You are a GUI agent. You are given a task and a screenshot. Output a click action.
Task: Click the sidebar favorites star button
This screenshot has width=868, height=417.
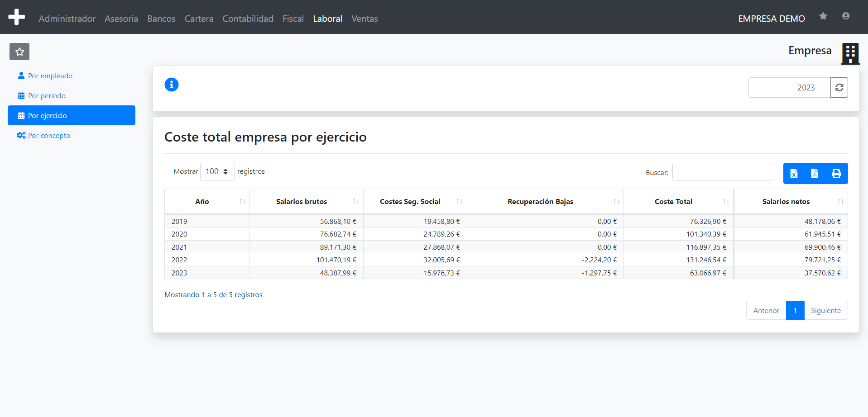pyautogui.click(x=19, y=52)
